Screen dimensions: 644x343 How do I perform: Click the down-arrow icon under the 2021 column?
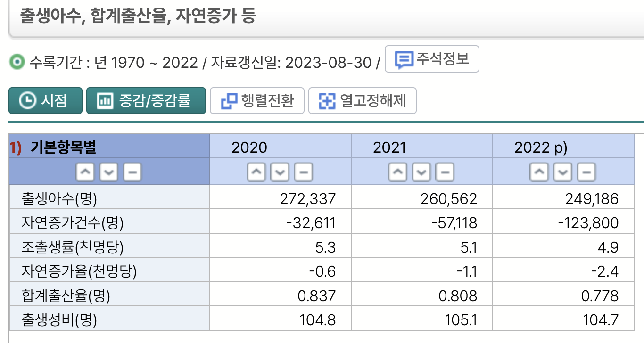click(421, 171)
